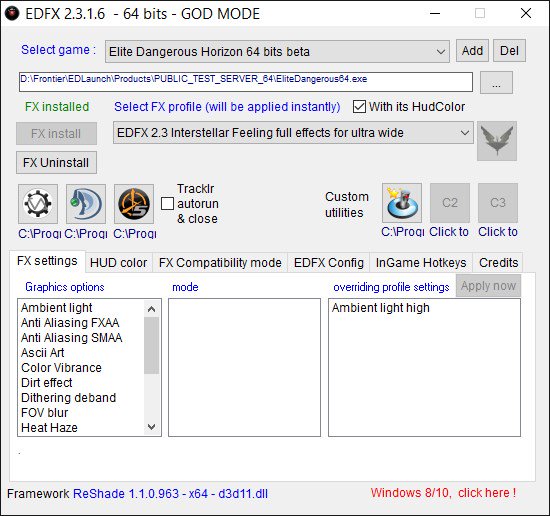The width and height of the screenshot is (550, 516).
Task: Click the FX install button
Action: (x=56, y=134)
